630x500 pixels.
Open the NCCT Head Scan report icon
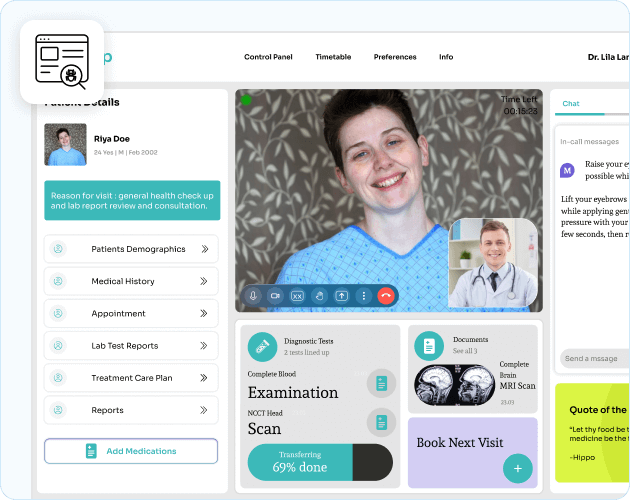(x=381, y=422)
